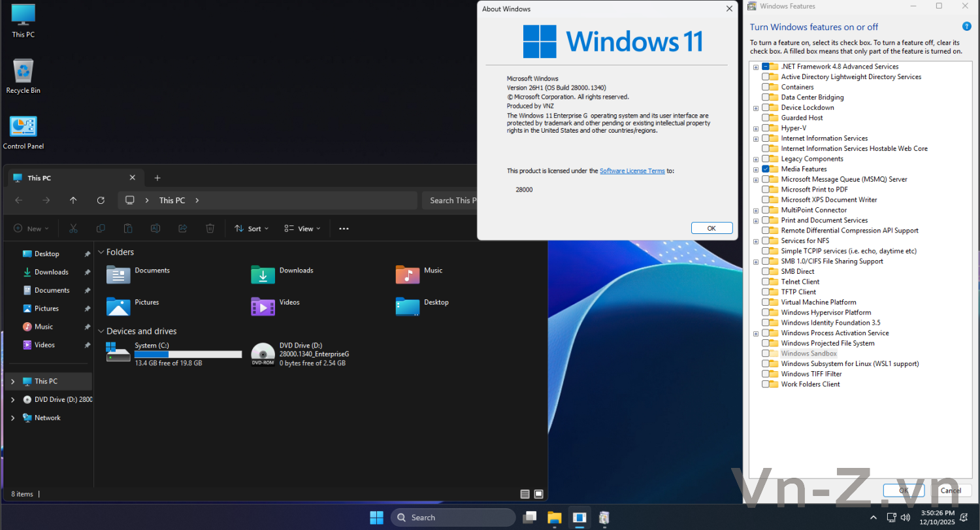Open the Music folder icon

coord(408,274)
